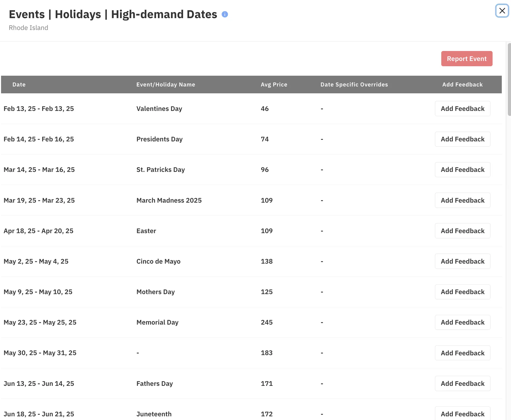
Task: Add feedback for Presidents Day
Action: click(462, 139)
